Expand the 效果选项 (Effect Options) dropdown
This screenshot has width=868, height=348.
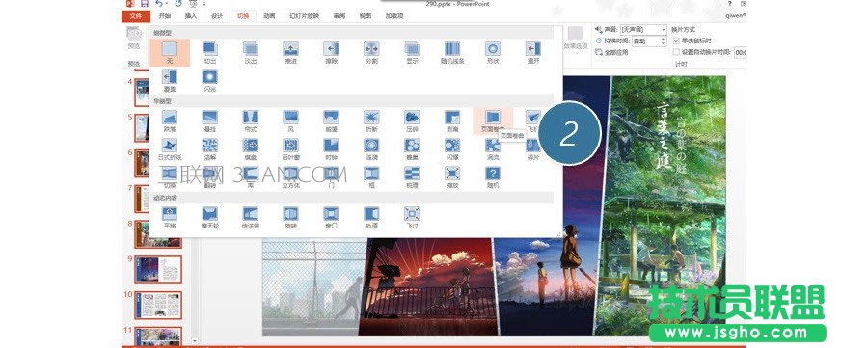(576, 40)
